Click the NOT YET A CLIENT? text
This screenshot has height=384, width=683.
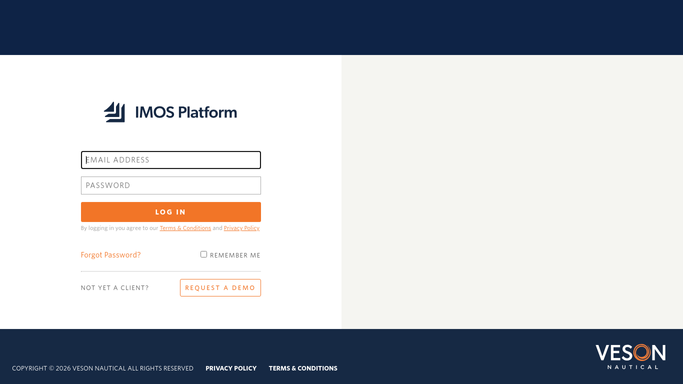(115, 288)
